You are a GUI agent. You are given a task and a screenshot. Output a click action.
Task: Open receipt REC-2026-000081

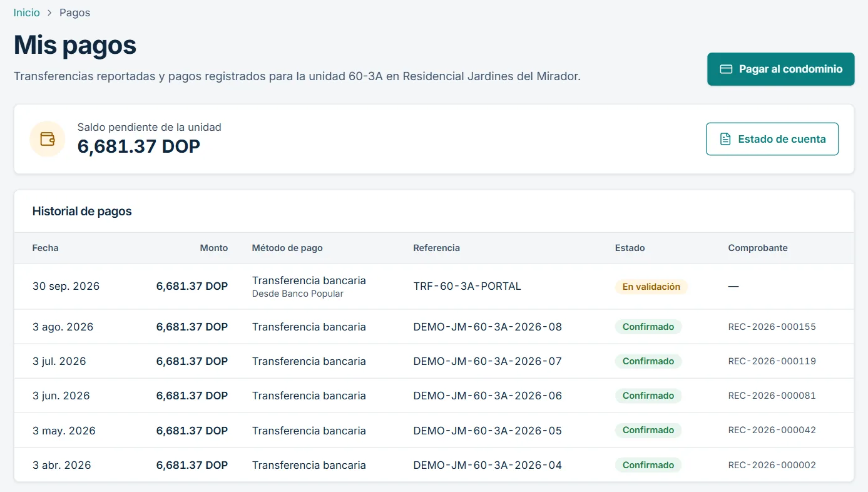click(772, 396)
